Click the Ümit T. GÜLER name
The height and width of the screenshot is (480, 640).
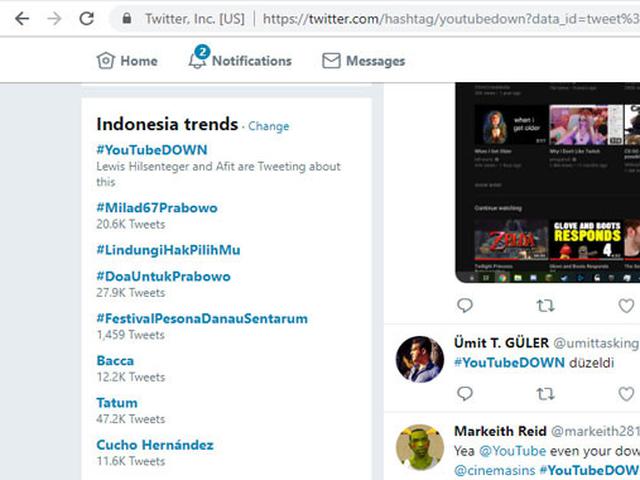pyautogui.click(x=501, y=343)
